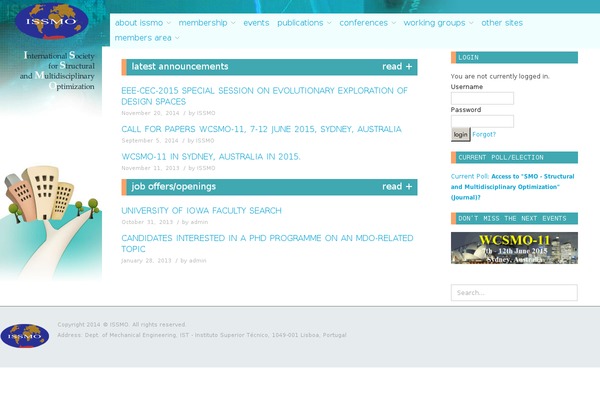Visit the other sites page
600x400 pixels.
click(x=502, y=23)
